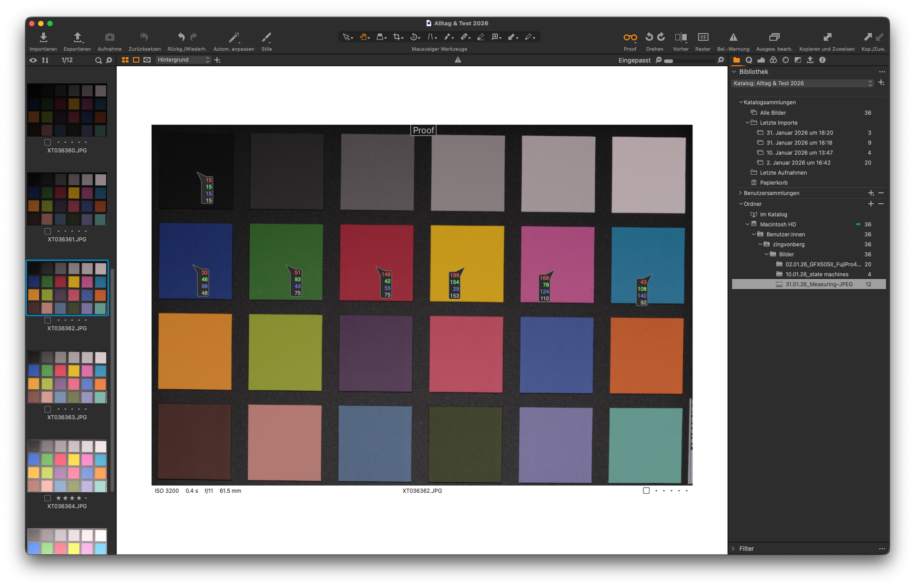Viewport: 915px width, 588px height.
Task: Click the Exportieren icon
Action: tap(77, 37)
